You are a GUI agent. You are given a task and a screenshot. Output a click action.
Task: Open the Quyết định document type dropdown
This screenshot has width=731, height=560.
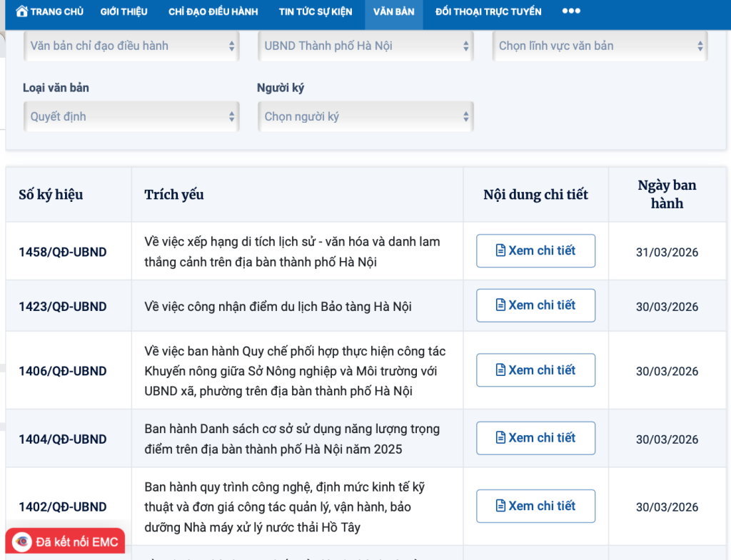click(131, 116)
